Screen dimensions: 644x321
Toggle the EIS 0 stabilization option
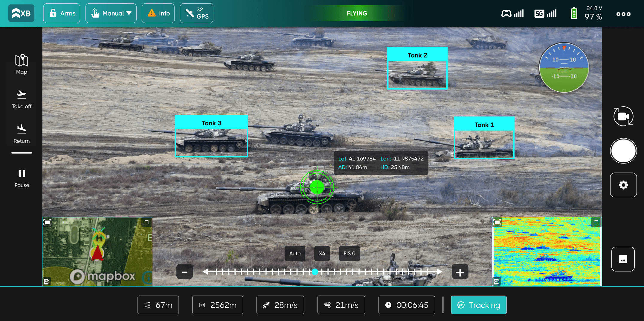click(349, 253)
